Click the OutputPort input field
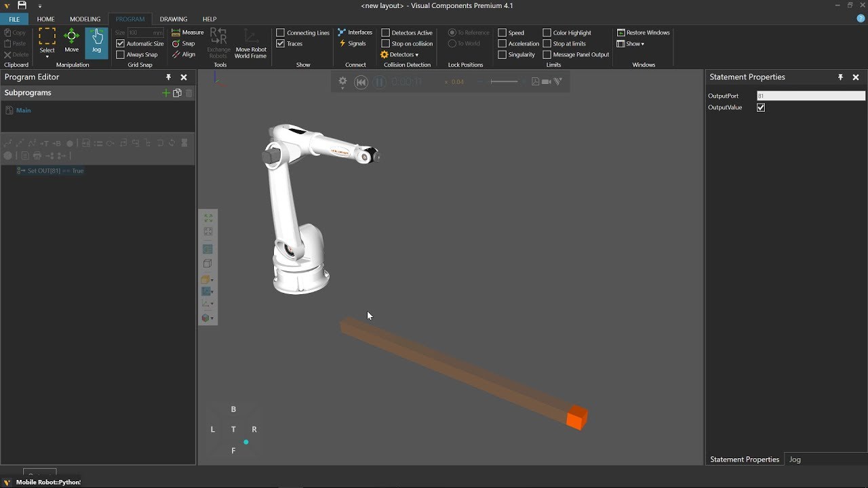 coord(810,96)
